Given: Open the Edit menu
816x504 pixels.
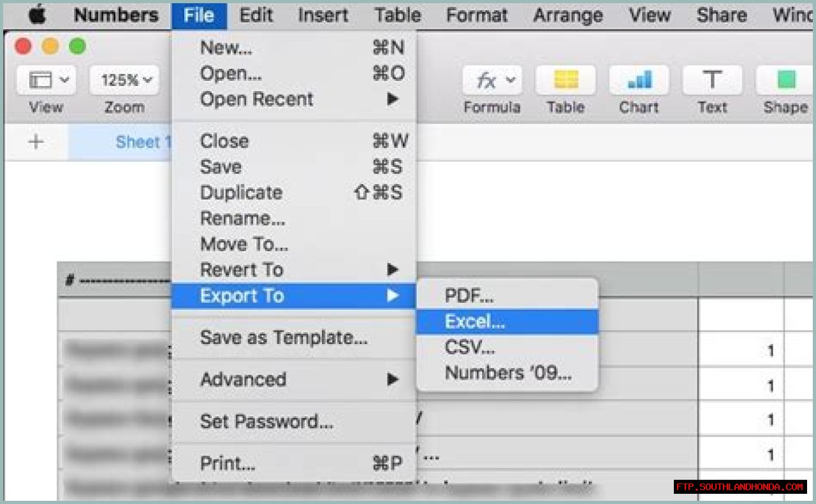Looking at the screenshot, I should [256, 15].
